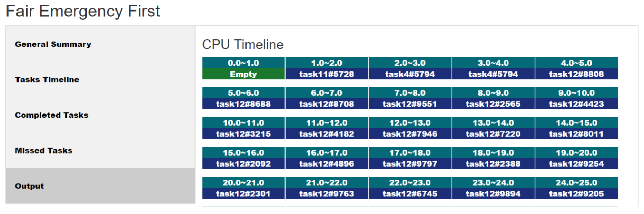Select the task12#8708 cell
Screen dimensions: 644x214
[327, 104]
